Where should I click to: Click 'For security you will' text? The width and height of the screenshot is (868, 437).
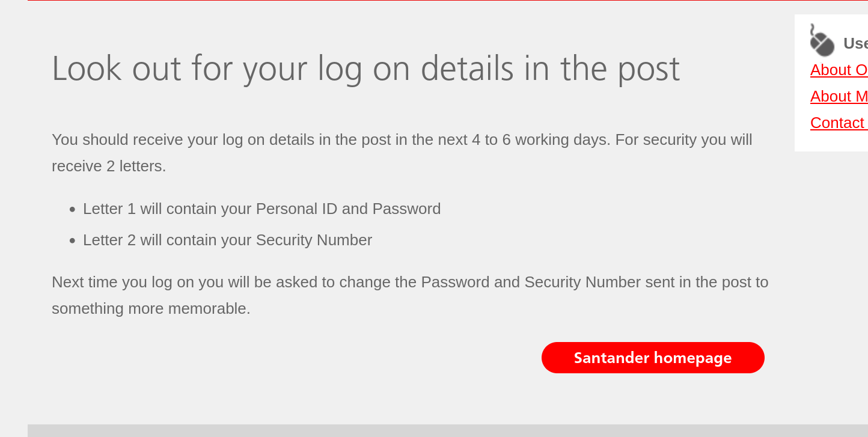point(683,139)
